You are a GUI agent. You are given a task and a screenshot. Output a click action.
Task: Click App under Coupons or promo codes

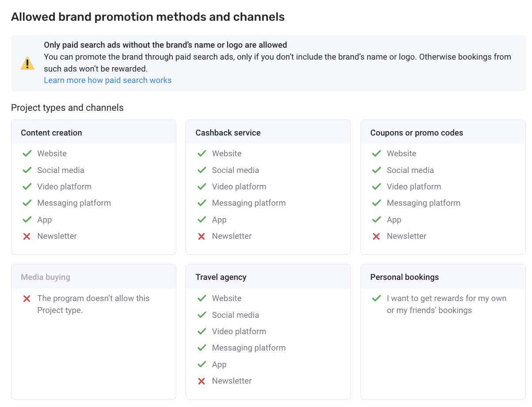[x=394, y=220]
